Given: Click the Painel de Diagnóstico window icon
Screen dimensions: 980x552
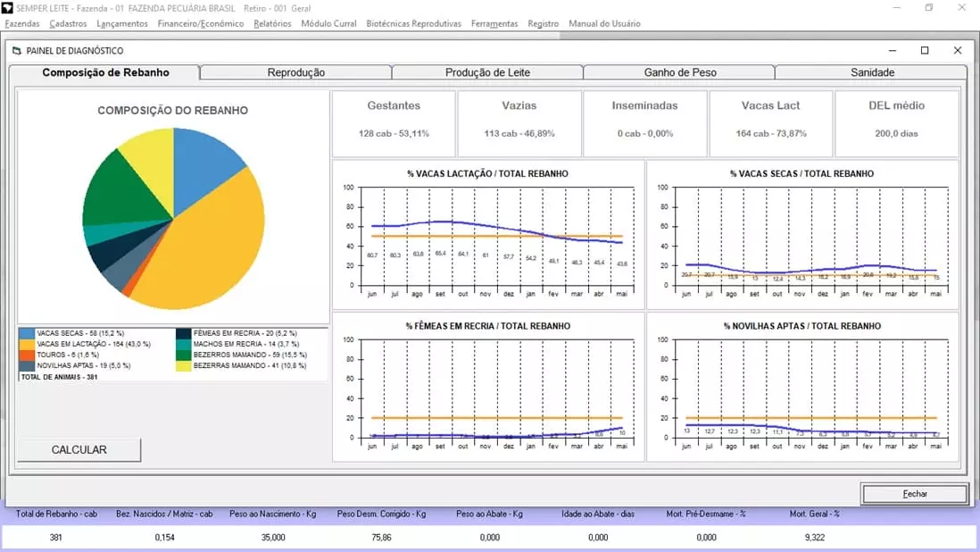Looking at the screenshot, I should tap(16, 51).
